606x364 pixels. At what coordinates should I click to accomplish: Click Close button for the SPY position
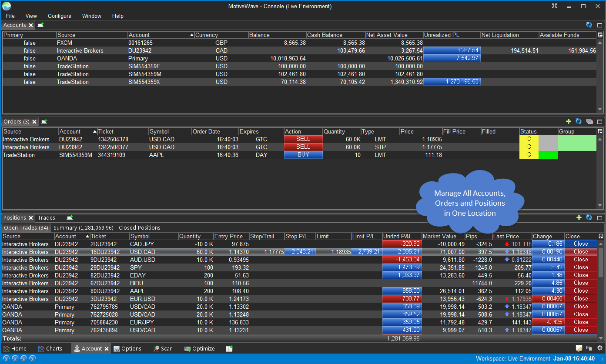click(x=581, y=267)
